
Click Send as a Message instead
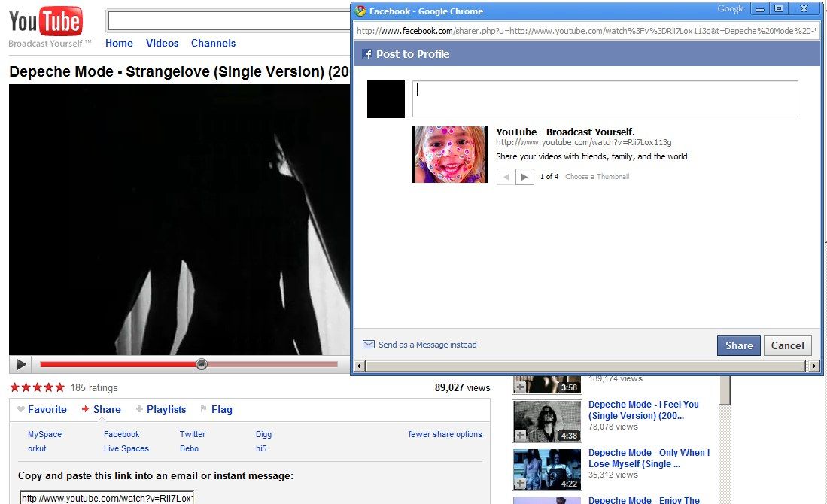tap(427, 345)
